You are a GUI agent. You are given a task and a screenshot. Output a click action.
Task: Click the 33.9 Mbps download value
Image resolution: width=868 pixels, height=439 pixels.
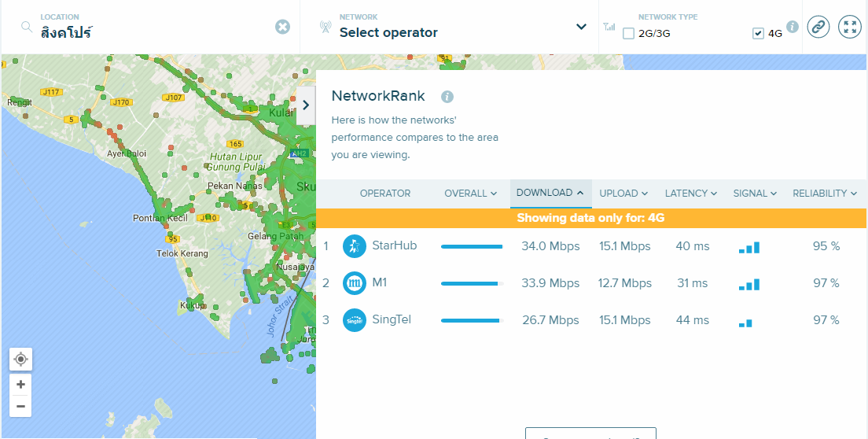coord(551,283)
